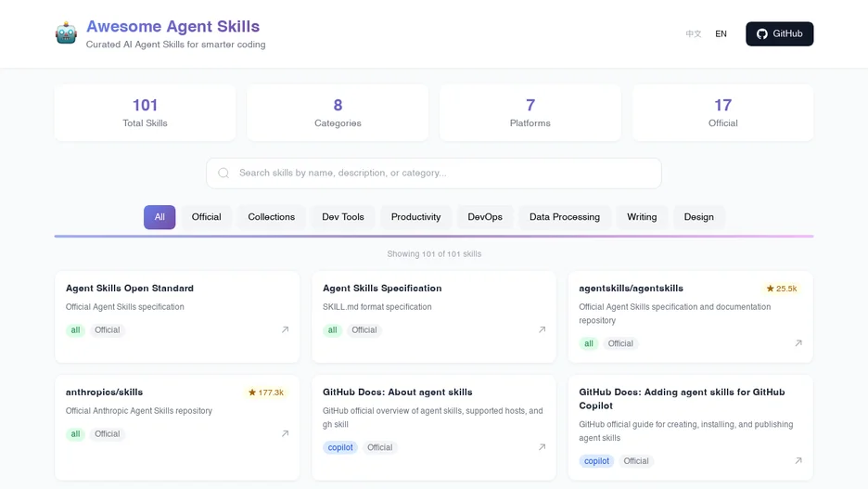Open external link arrow on Agent Skills Specification
The height and width of the screenshot is (489, 868).
[542, 329]
